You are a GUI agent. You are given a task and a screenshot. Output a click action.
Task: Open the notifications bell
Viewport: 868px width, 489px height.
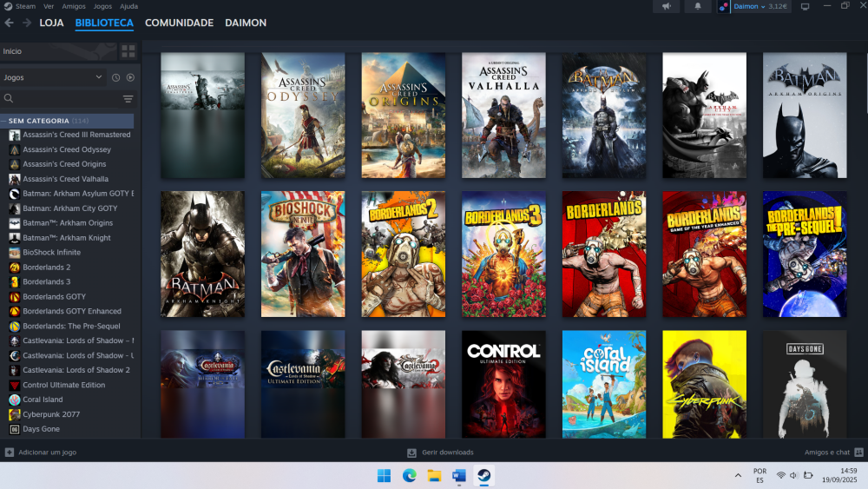point(697,6)
